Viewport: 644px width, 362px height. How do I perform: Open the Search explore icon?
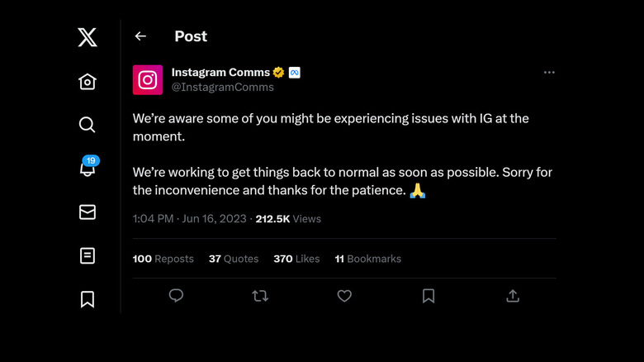pos(88,125)
